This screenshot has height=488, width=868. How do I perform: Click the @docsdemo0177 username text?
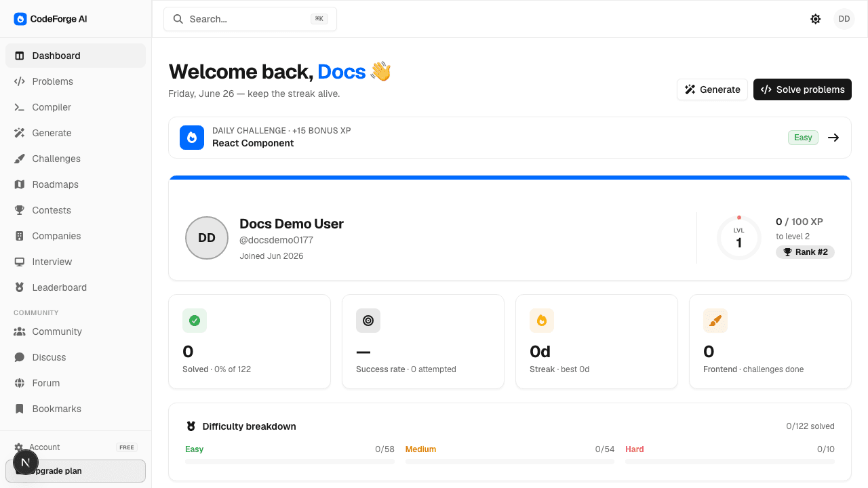click(x=277, y=240)
